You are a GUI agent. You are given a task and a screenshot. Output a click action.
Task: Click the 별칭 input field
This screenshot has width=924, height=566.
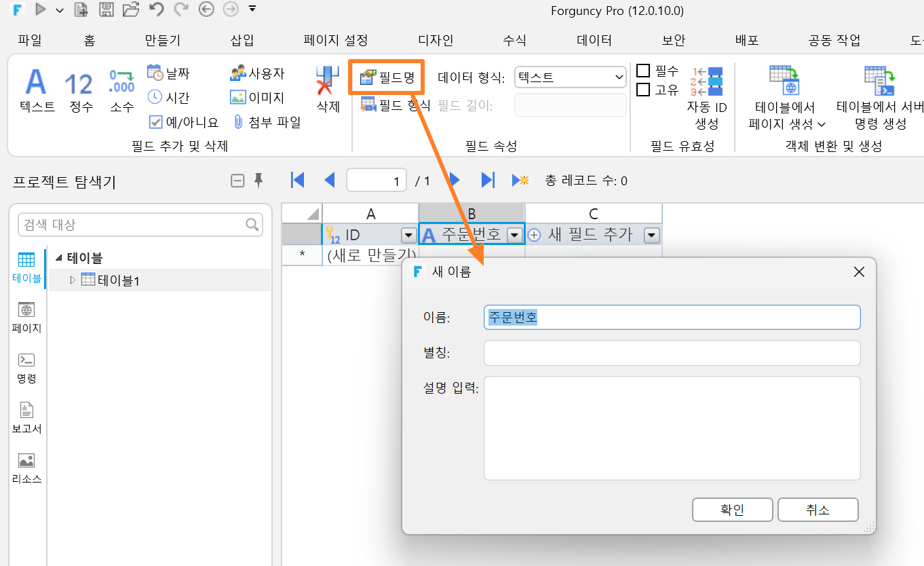[672, 353]
